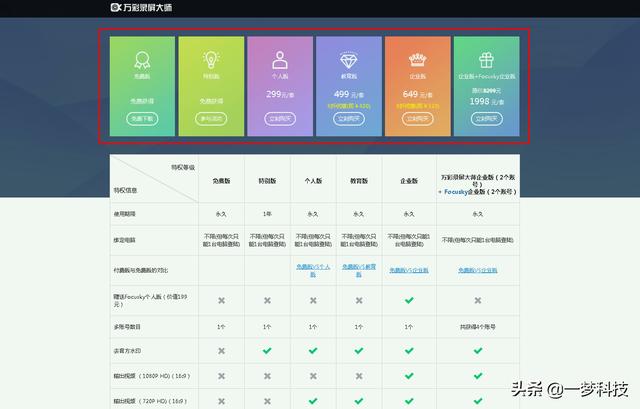This screenshot has height=409, width=640.
Task: Click cross for 赠送Focusky个人版 in 特别版 column
Action: 267,300
